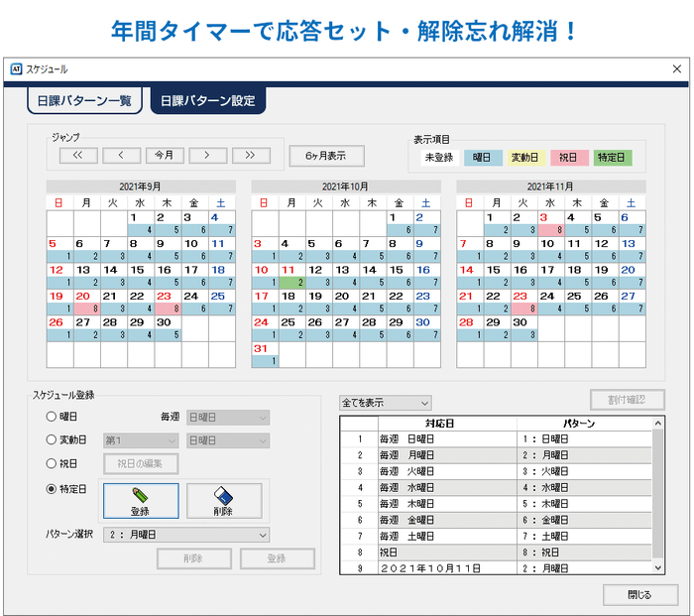694x616 pixels.
Task: Go to previous month with < button
Action: tap(121, 155)
